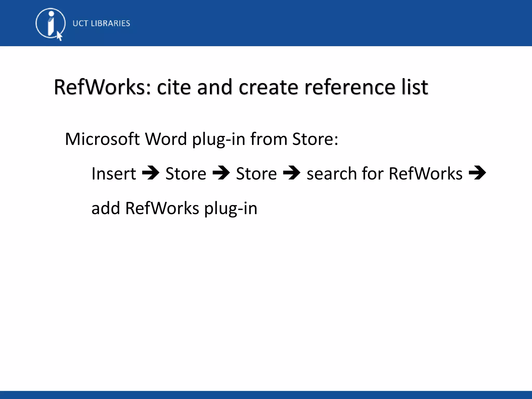Click the line 'Microsoft Word plug-in from Store:'
Viewport: 532px width, 399px height.
[202, 139]
